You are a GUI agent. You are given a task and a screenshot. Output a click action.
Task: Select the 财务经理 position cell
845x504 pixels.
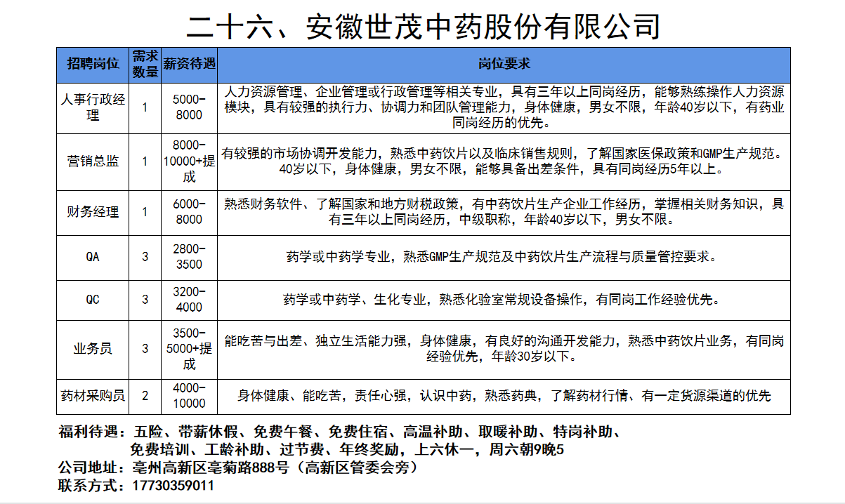tap(93, 212)
